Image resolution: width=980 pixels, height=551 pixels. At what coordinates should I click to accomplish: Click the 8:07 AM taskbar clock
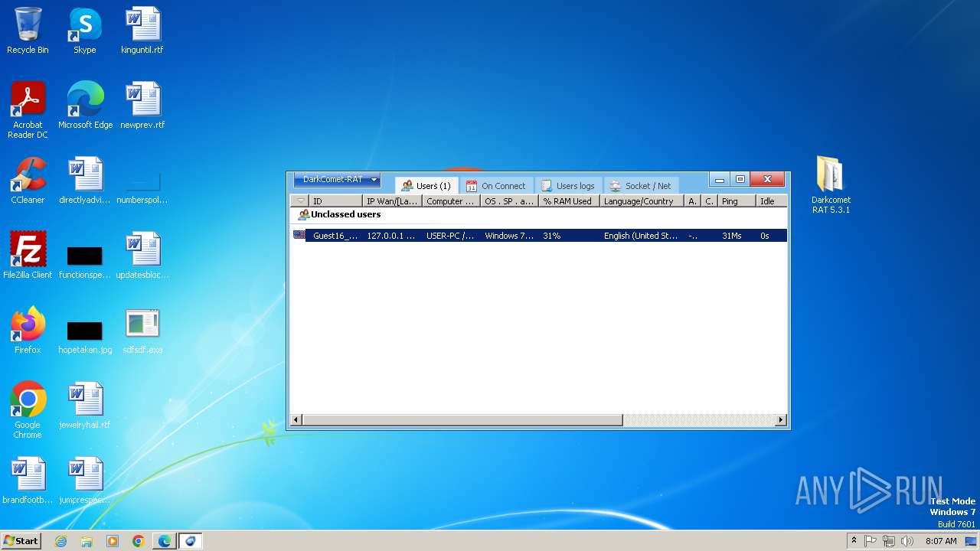point(941,541)
